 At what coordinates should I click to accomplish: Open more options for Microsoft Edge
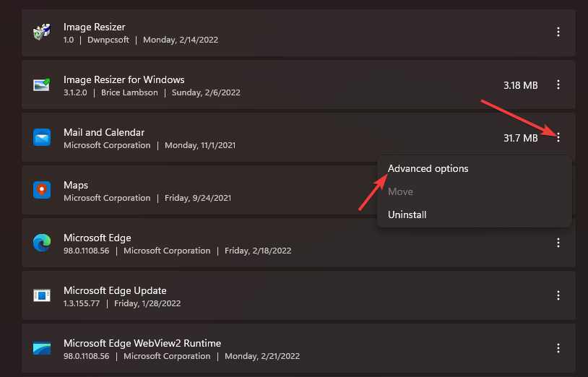(x=558, y=243)
